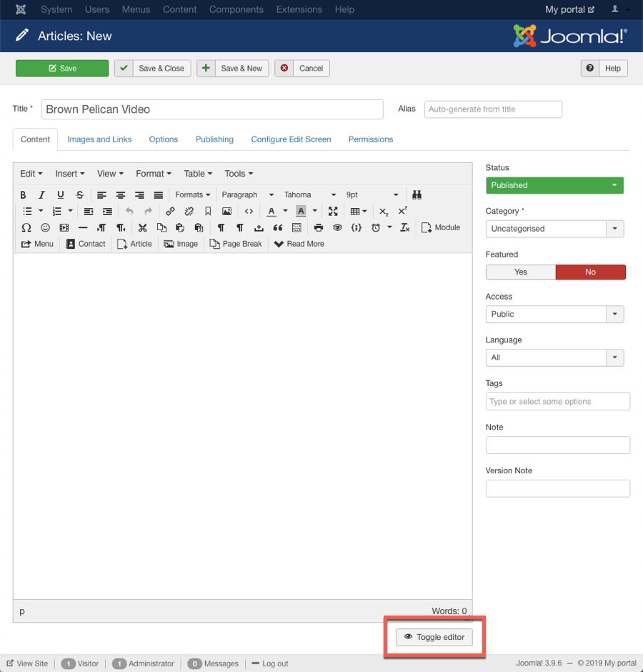Set Featured to No
The image size is (643, 672).
click(590, 272)
